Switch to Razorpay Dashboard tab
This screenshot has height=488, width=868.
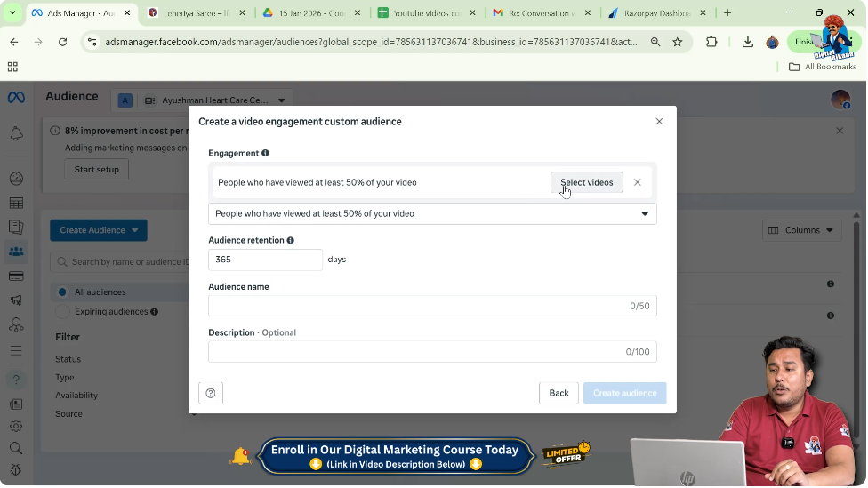657,12
